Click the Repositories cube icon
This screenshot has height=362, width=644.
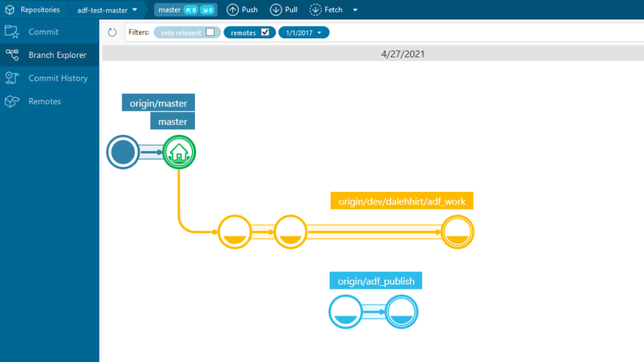click(x=9, y=9)
